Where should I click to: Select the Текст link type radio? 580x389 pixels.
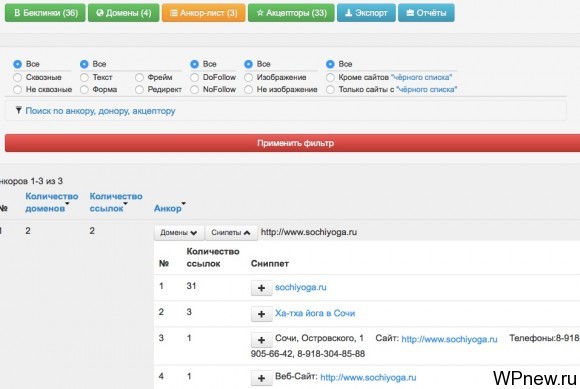84,77
